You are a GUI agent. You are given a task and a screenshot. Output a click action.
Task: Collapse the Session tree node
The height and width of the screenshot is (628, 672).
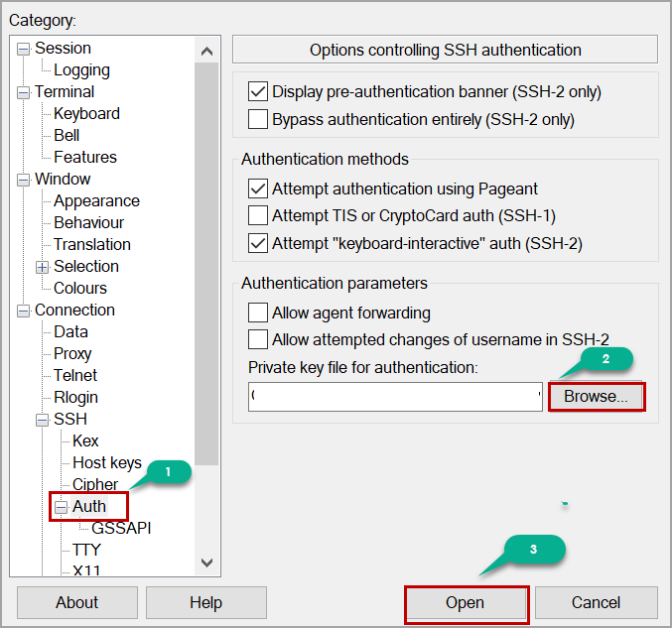(x=24, y=49)
